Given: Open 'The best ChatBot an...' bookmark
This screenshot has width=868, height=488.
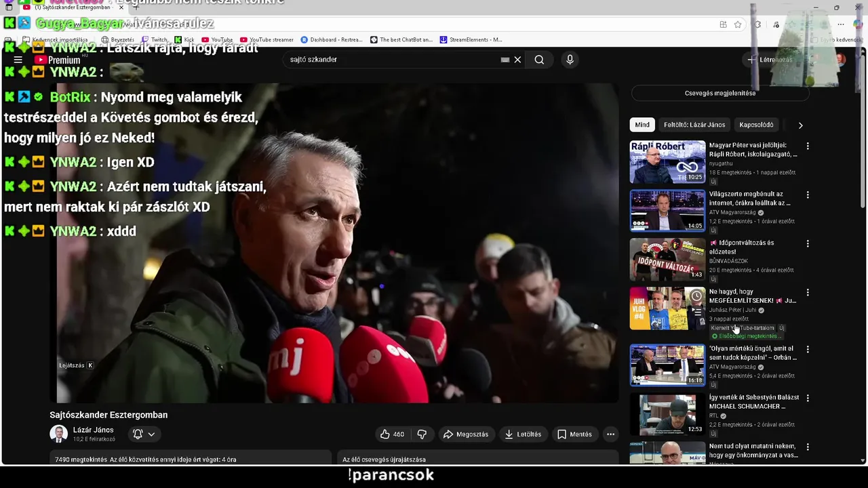Looking at the screenshot, I should [x=401, y=40].
